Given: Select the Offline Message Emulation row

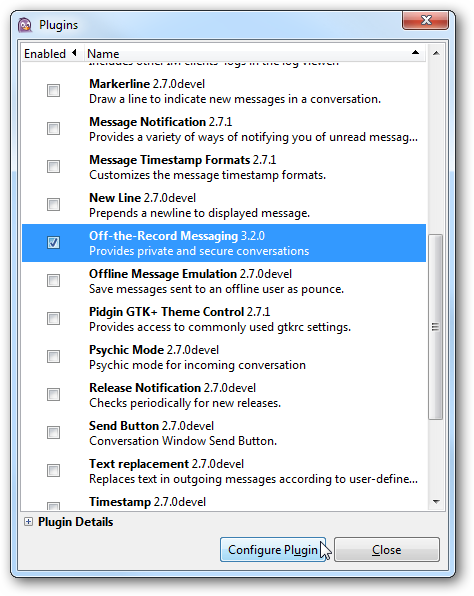Looking at the screenshot, I should [224, 281].
